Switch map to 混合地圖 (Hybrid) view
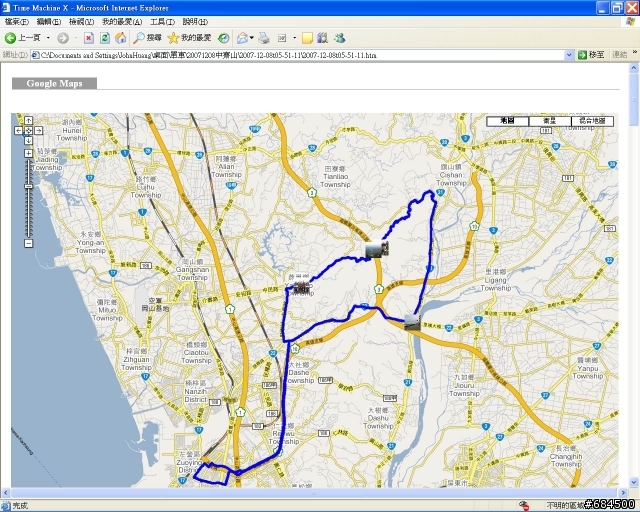Image resolution: width=640 pixels, height=512 pixels. click(592, 121)
